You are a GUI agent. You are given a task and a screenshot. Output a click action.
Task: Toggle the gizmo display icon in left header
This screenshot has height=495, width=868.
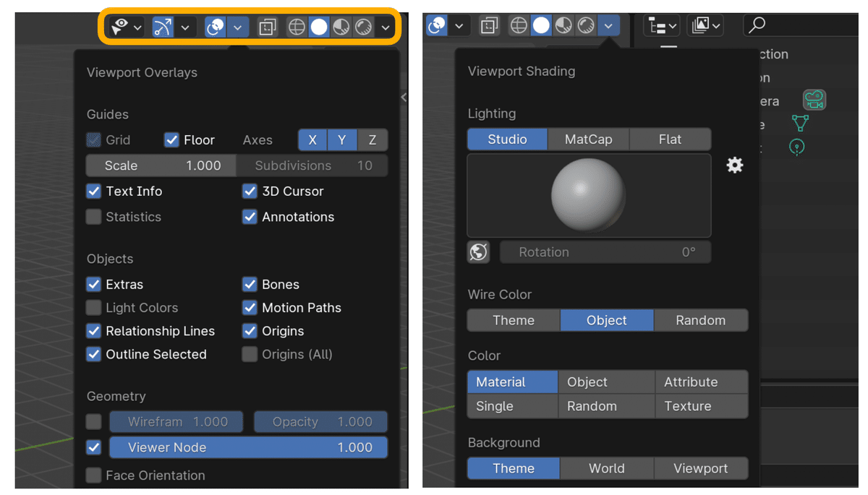point(163,27)
